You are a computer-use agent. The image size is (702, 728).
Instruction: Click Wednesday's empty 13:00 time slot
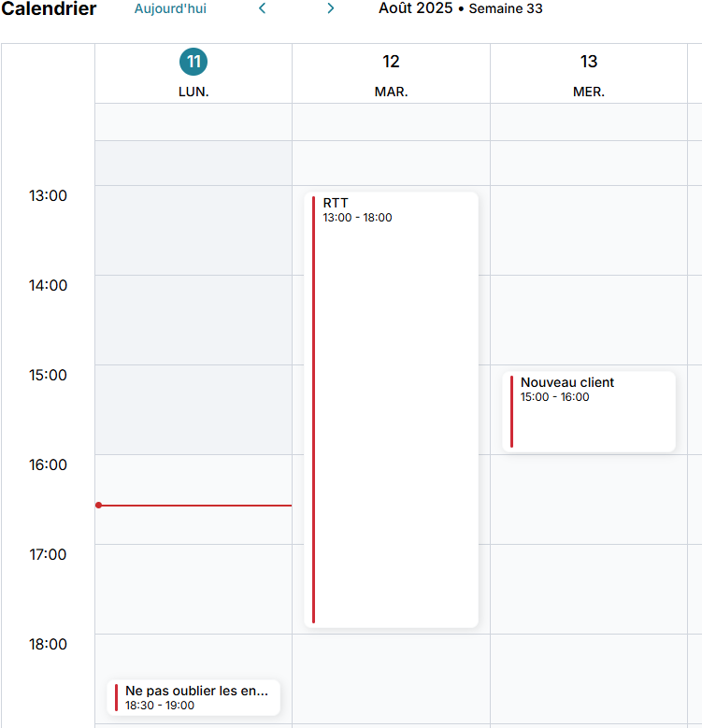coord(589,230)
